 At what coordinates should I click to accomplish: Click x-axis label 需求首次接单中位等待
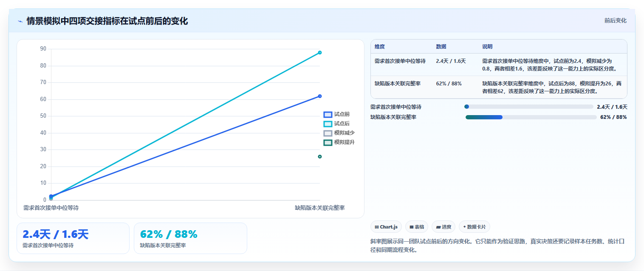51,208
